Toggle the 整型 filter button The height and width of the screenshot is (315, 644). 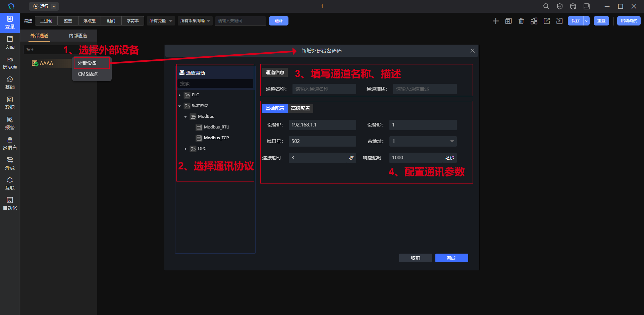point(68,21)
